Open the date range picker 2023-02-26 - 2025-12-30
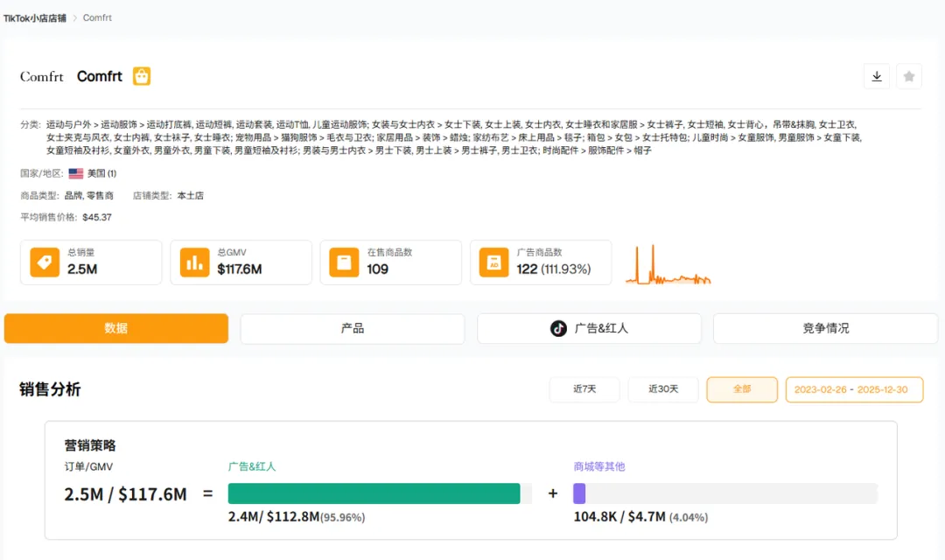The width and height of the screenshot is (945, 560). coord(854,389)
